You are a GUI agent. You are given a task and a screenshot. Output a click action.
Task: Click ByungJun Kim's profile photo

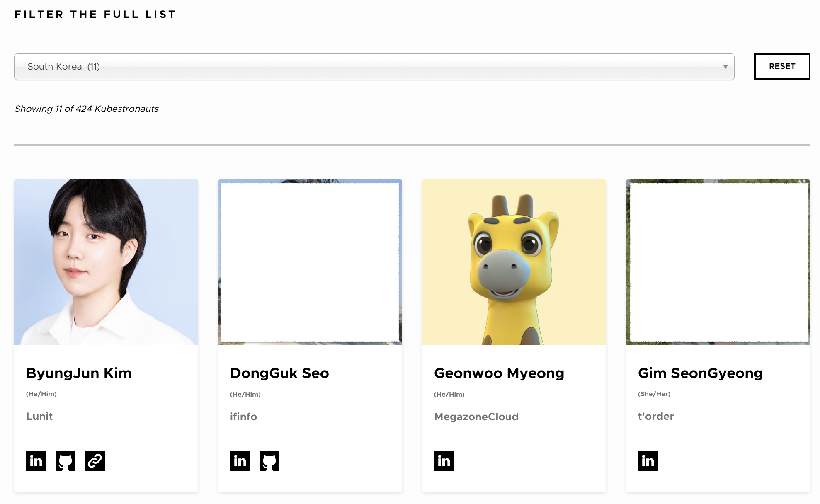tap(106, 262)
